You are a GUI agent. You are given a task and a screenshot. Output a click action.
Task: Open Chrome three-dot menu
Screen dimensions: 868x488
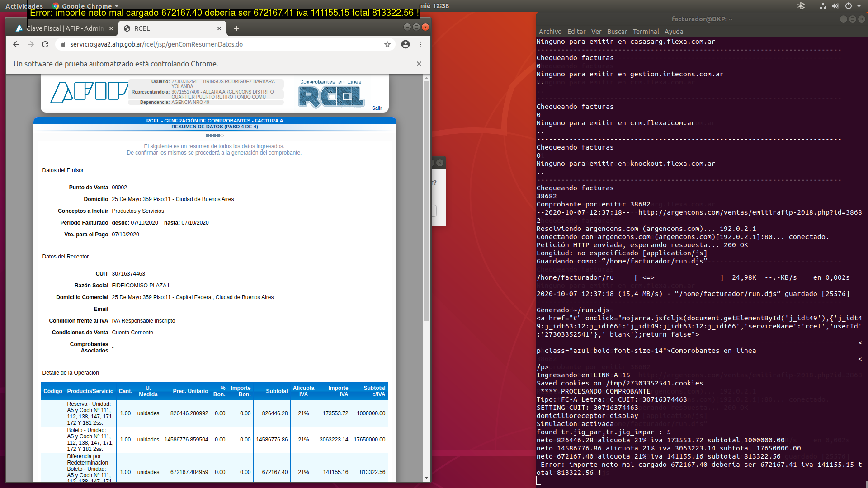(420, 44)
